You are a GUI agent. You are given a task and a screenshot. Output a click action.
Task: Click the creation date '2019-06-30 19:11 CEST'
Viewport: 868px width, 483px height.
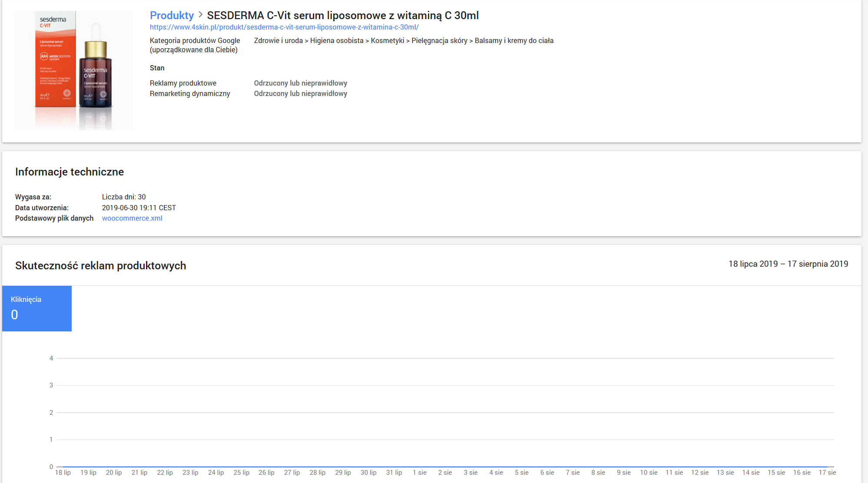point(139,208)
